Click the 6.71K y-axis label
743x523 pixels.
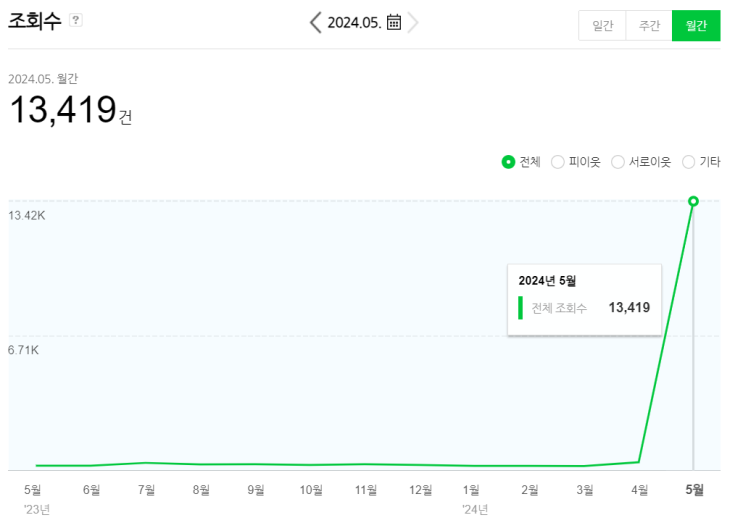(x=23, y=350)
